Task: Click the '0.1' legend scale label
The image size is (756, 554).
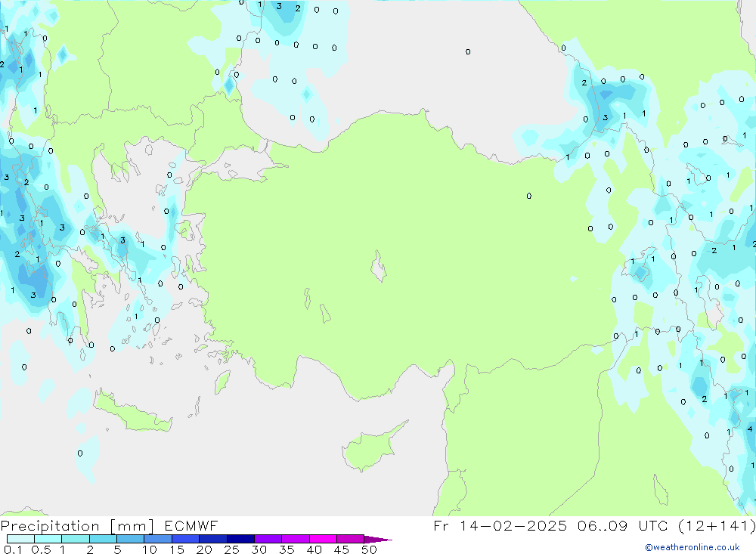Action: pyautogui.click(x=13, y=549)
